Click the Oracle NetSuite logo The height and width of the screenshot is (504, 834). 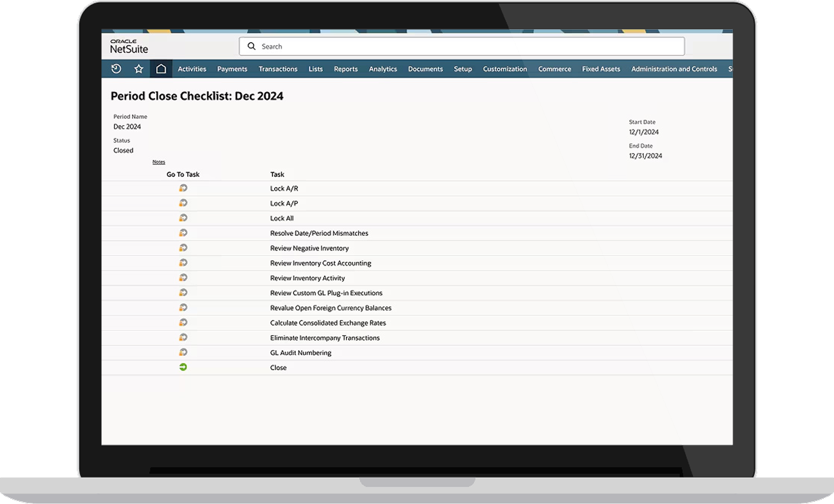click(x=129, y=47)
